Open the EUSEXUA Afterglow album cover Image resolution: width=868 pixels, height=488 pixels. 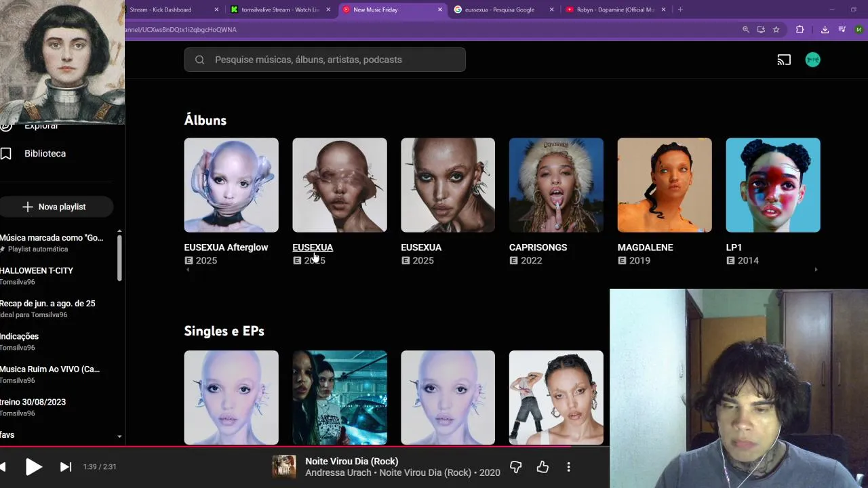click(231, 185)
